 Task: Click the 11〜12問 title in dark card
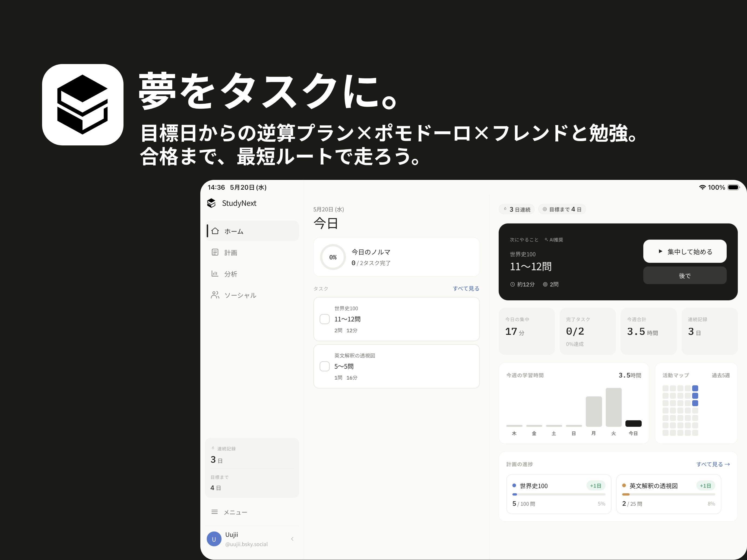pyautogui.click(x=531, y=266)
